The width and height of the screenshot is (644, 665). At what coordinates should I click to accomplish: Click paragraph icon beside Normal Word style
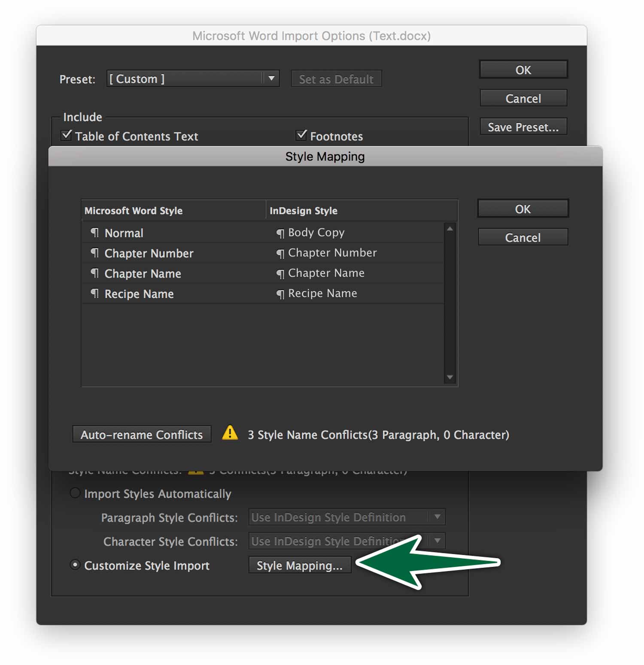(x=95, y=233)
